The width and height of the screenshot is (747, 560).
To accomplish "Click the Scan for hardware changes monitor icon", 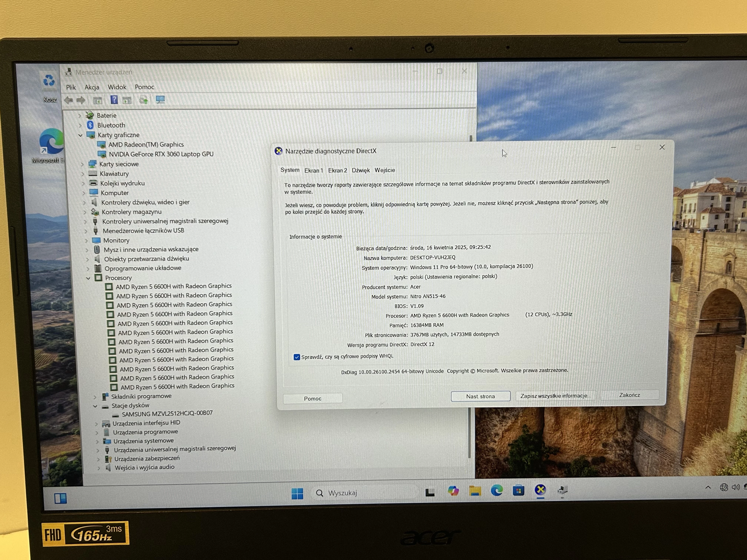I will (x=160, y=100).
